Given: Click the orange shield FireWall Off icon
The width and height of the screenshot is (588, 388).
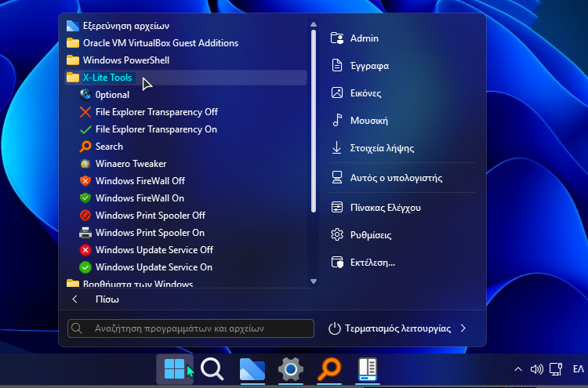Looking at the screenshot, I should pyautogui.click(x=85, y=181).
